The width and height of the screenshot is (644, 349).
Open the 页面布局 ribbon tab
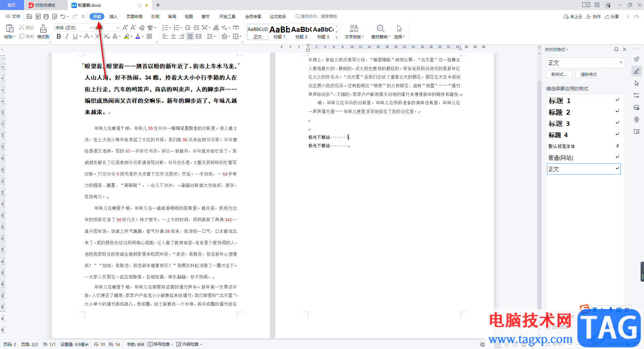(134, 16)
